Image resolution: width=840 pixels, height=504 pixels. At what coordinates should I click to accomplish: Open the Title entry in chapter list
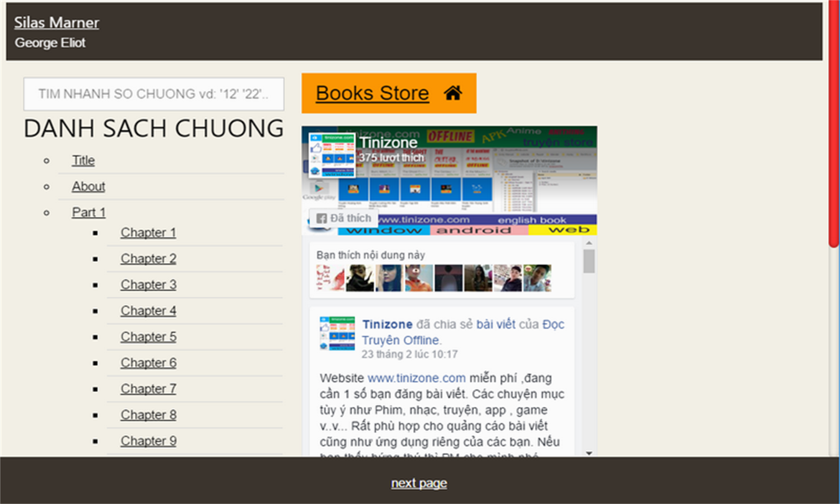(83, 161)
